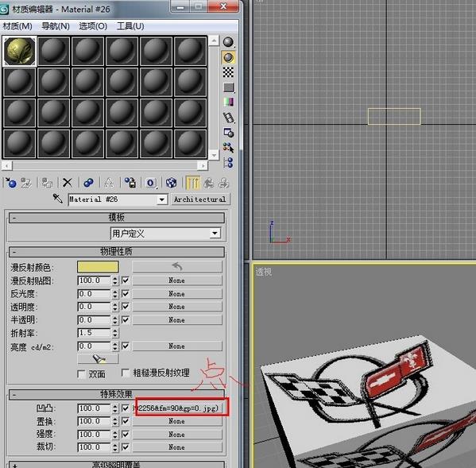Collapse the 物理性质 rollout
Viewport: 476px width, 468px height.
(x=117, y=252)
